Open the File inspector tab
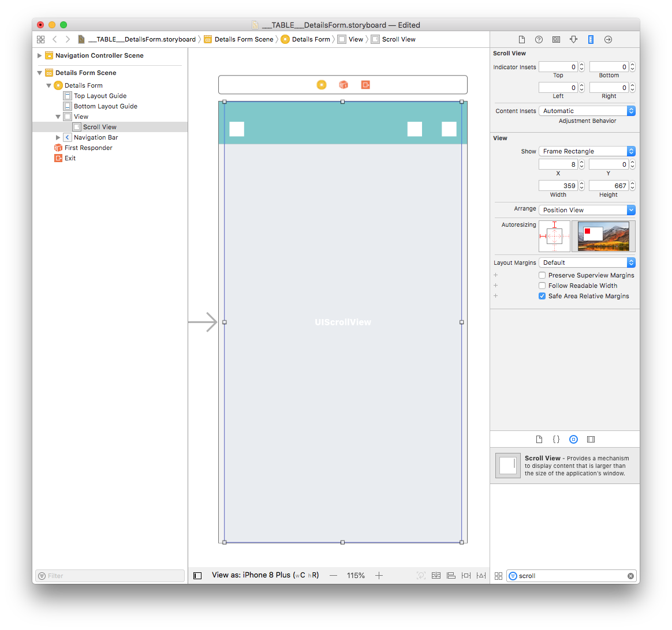This screenshot has width=672, height=630. 521,39
